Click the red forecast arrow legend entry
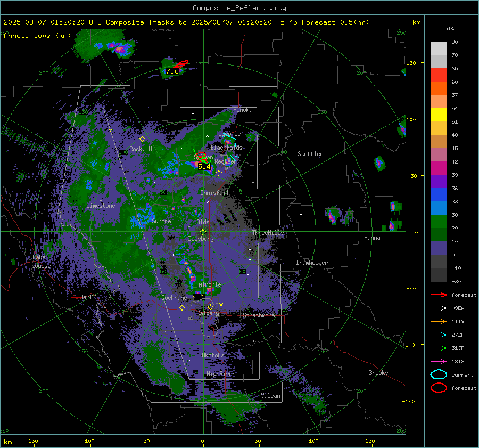 [x=439, y=295]
